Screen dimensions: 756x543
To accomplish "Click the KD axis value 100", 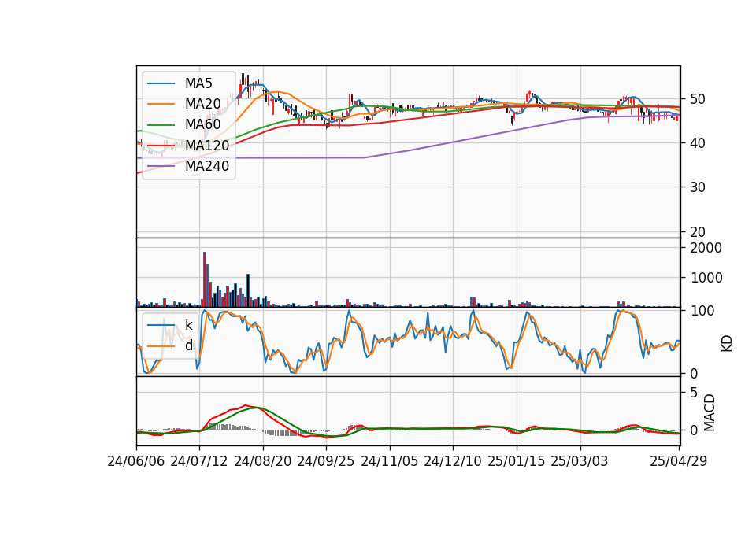I will click(702, 311).
